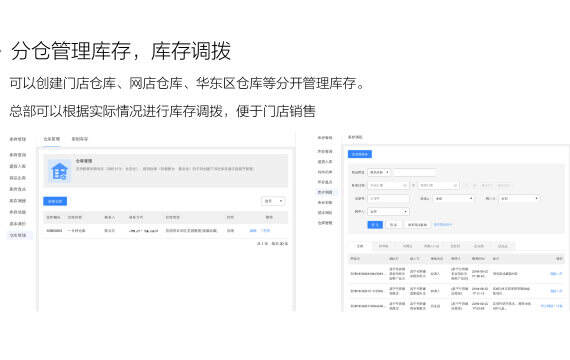Screen dimensions: 570x360
Task: Select the highlighted last item in left sidebar
Action: (x=18, y=235)
